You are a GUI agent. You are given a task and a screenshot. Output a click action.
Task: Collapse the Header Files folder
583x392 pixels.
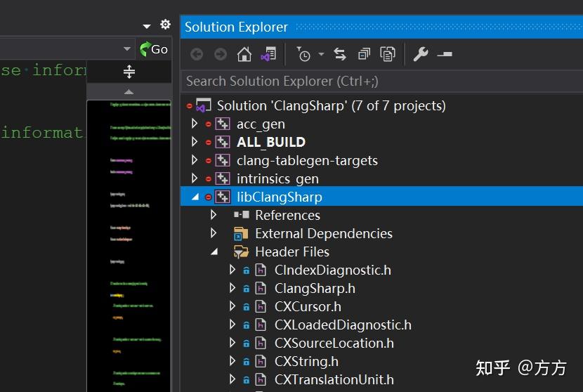[214, 251]
